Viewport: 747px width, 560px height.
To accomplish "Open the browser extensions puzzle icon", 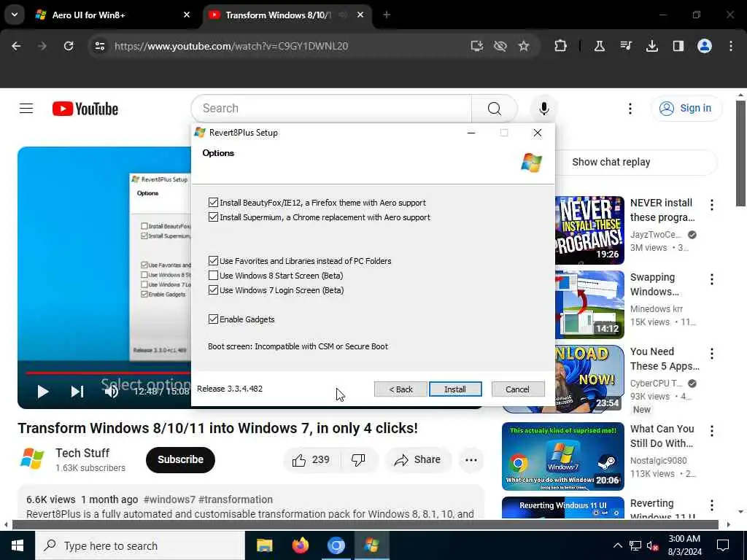I will click(561, 46).
